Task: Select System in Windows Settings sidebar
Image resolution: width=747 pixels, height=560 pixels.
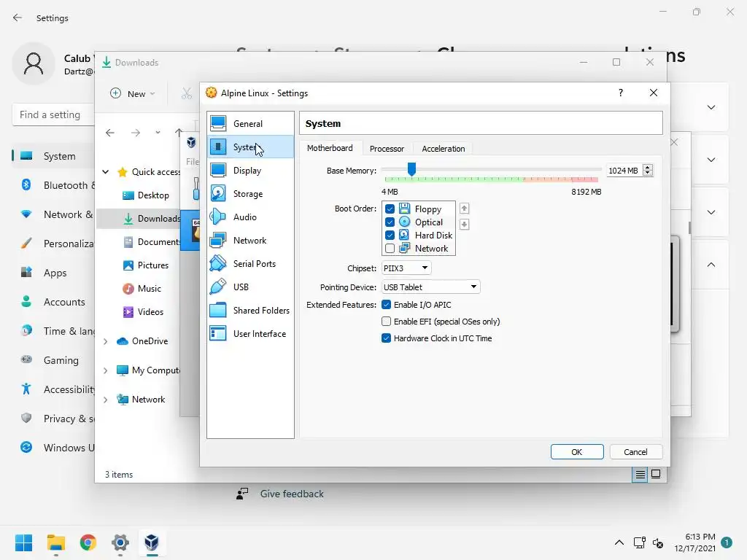Action: (x=53, y=156)
